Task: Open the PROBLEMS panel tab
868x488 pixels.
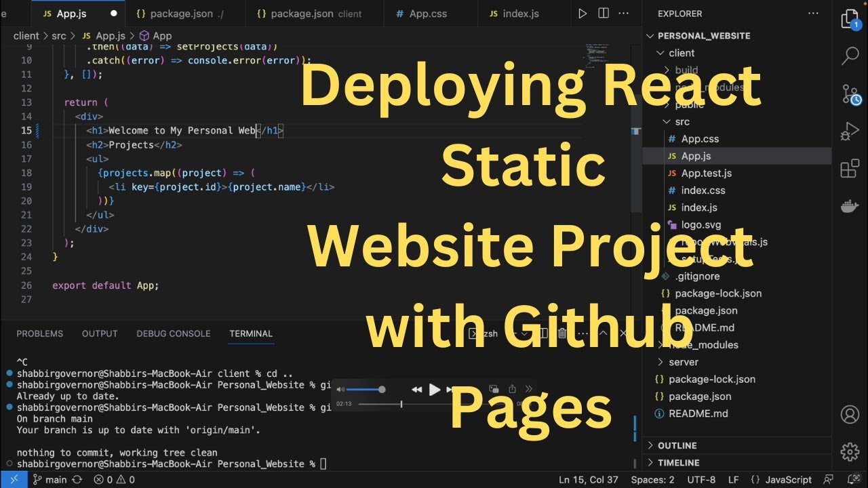Action: pos(40,333)
